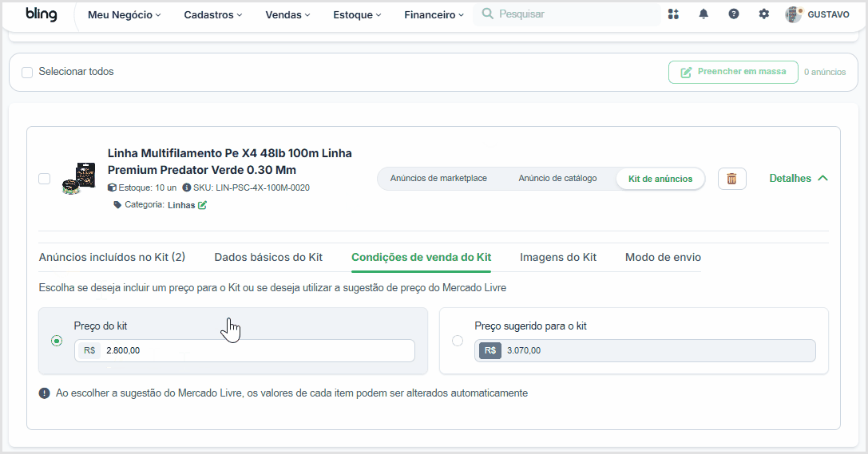Switch to the Imagens do Kit tab
Image resolution: width=868 pixels, height=454 pixels.
(x=558, y=257)
